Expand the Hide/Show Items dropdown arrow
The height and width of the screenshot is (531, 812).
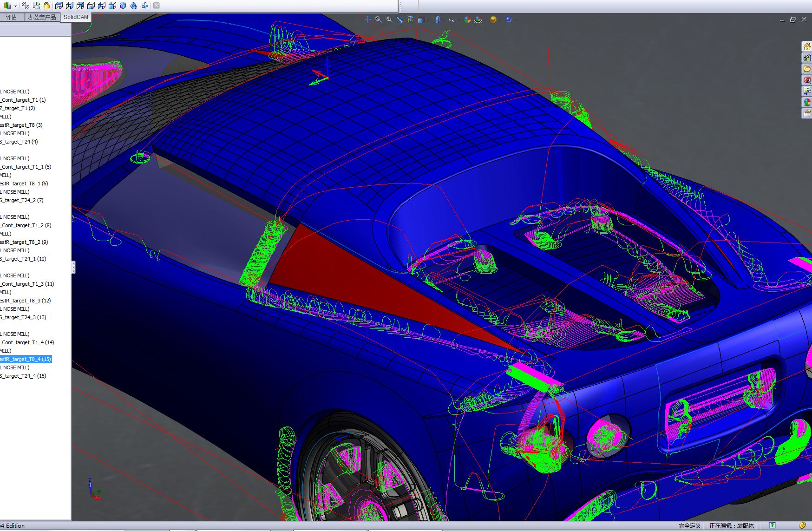click(459, 20)
